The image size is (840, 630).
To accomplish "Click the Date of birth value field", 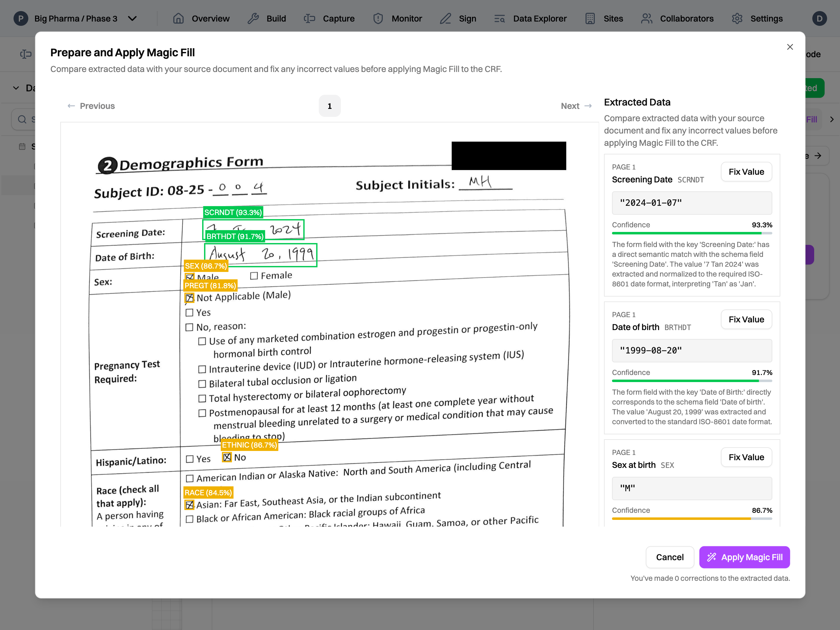I will tap(691, 350).
